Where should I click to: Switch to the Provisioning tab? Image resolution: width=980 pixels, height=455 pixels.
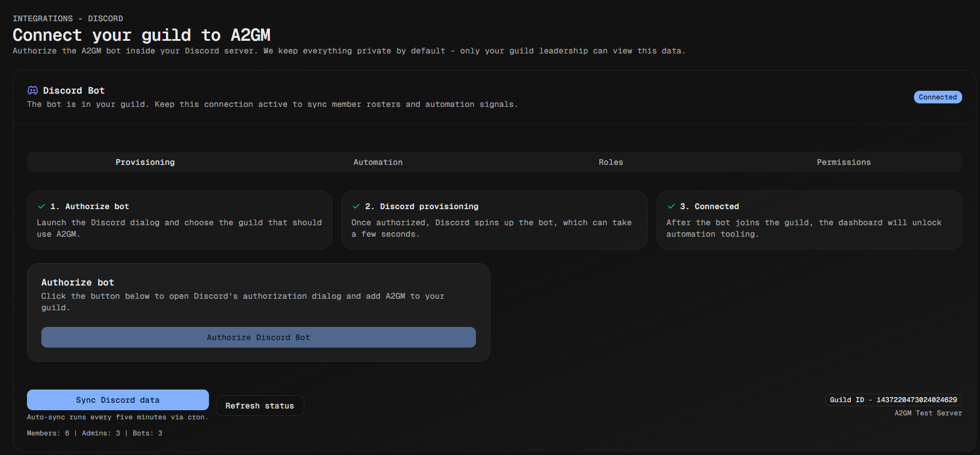click(145, 162)
